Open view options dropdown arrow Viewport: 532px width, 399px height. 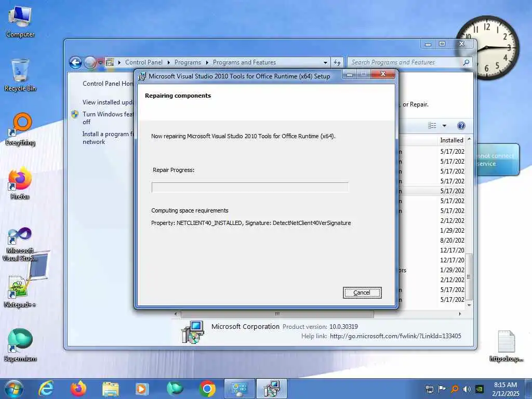[444, 126]
